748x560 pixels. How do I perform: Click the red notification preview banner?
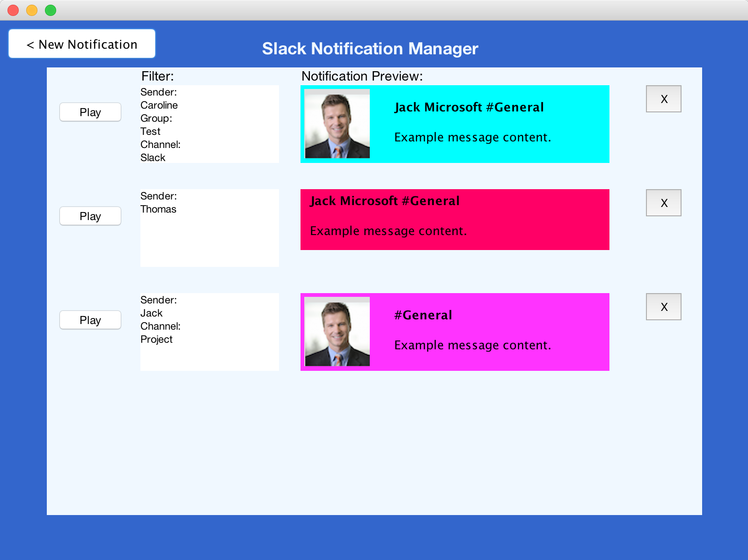click(455, 220)
